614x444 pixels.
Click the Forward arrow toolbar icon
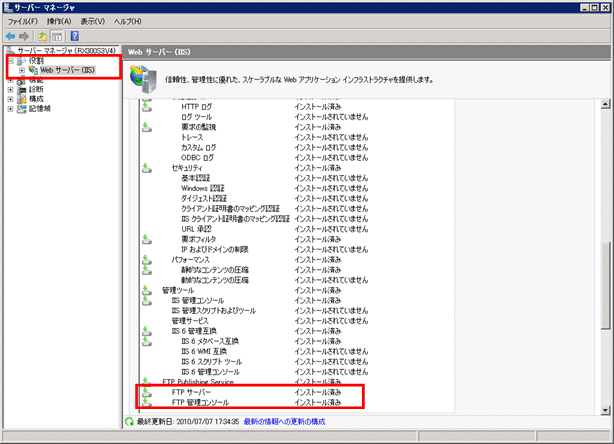tap(24, 36)
